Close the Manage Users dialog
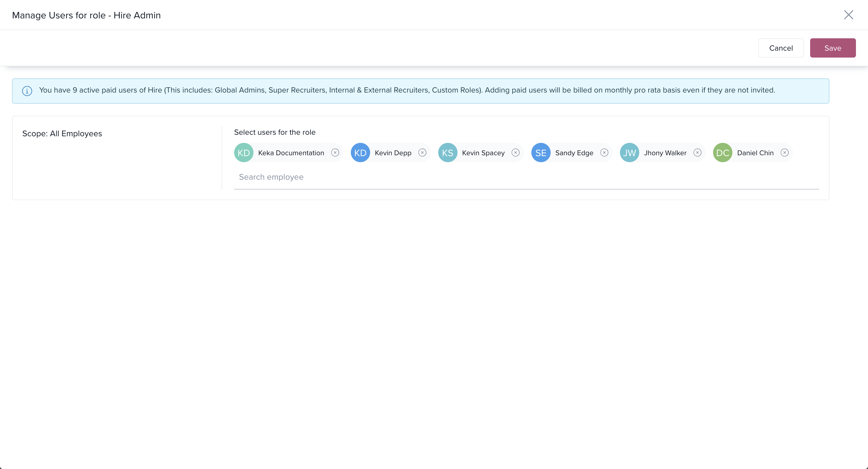The width and height of the screenshot is (868, 469). pyautogui.click(x=848, y=15)
